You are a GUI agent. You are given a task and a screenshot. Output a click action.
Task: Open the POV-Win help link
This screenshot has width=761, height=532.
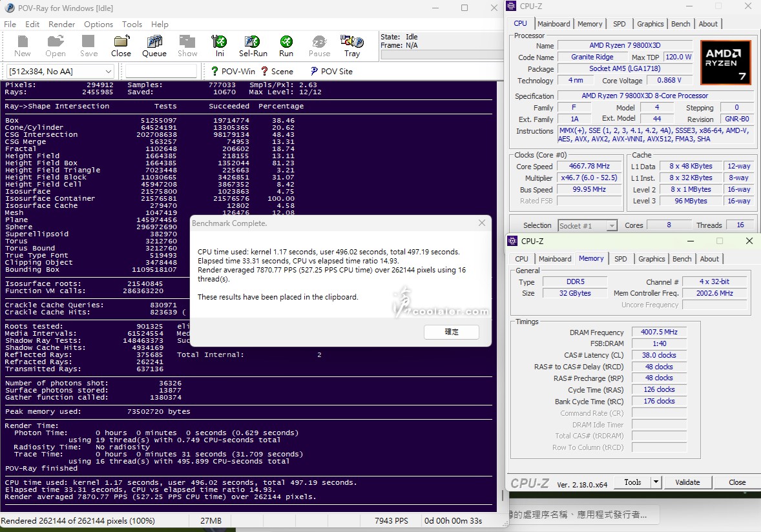pos(233,72)
